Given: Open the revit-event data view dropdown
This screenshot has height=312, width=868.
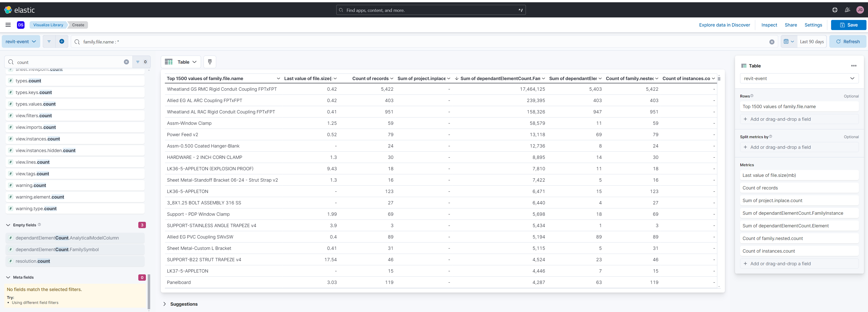Looking at the screenshot, I should (x=21, y=41).
